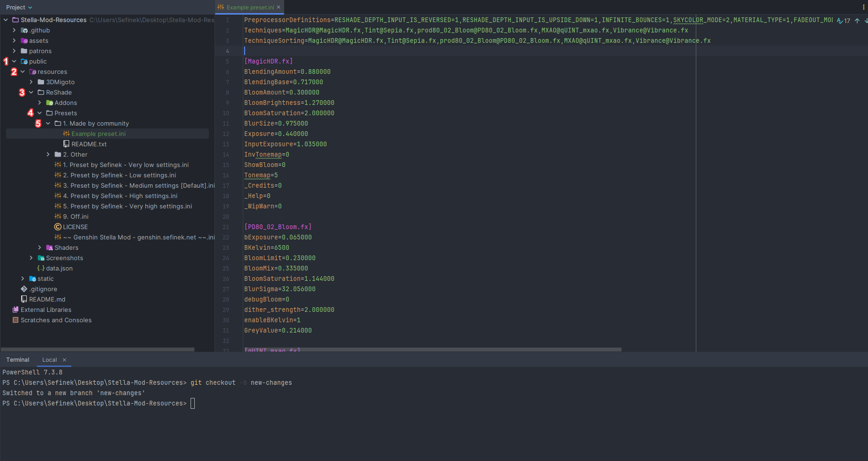This screenshot has width=868, height=461.
Task: Jump to previous highlighted problem arrow
Action: pos(857,21)
